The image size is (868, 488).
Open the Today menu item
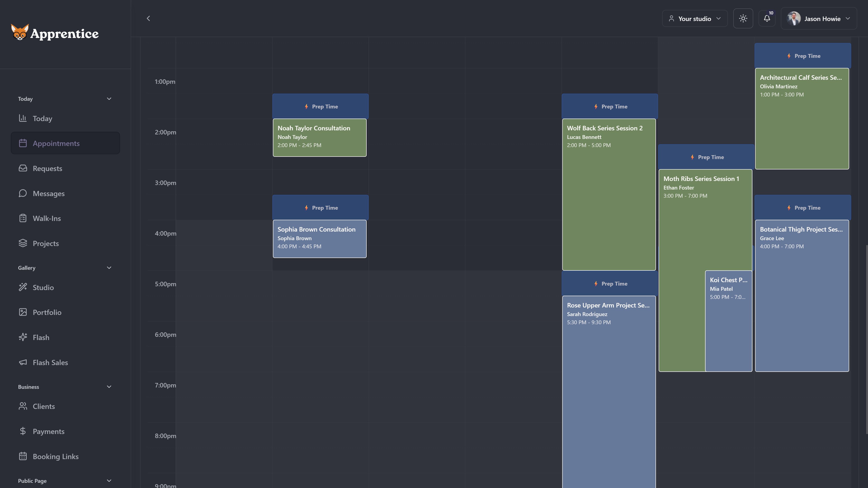65,118
